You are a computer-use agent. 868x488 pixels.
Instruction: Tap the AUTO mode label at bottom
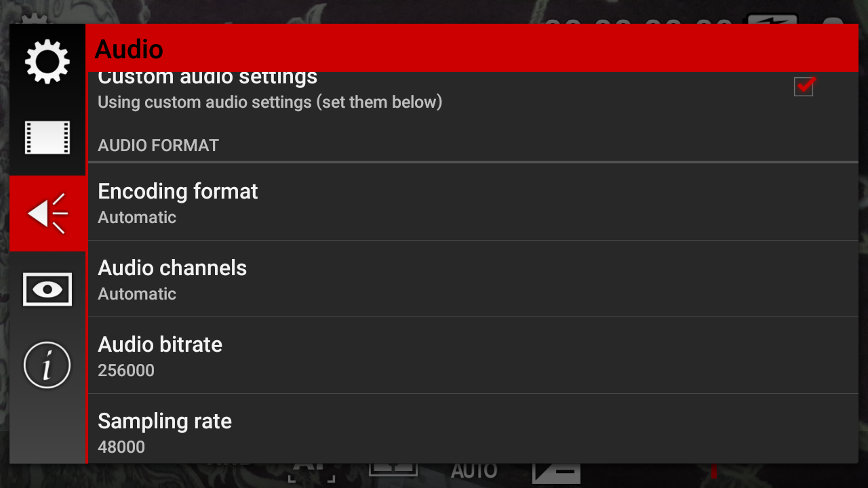(474, 472)
